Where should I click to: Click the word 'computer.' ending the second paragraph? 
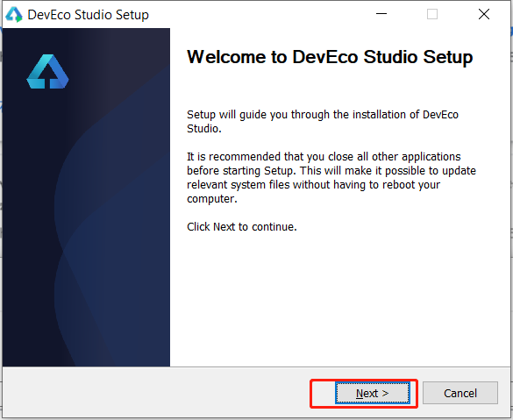(x=212, y=198)
